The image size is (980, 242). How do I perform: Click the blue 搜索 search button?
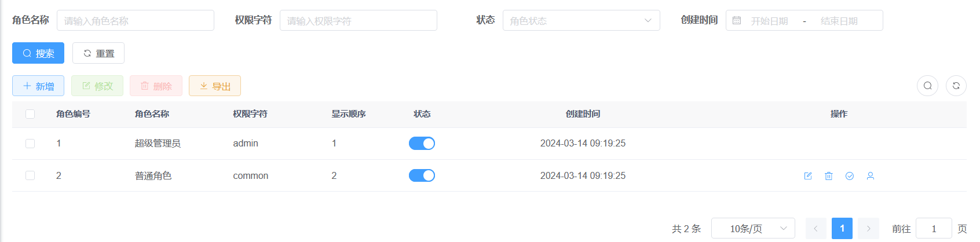point(38,53)
